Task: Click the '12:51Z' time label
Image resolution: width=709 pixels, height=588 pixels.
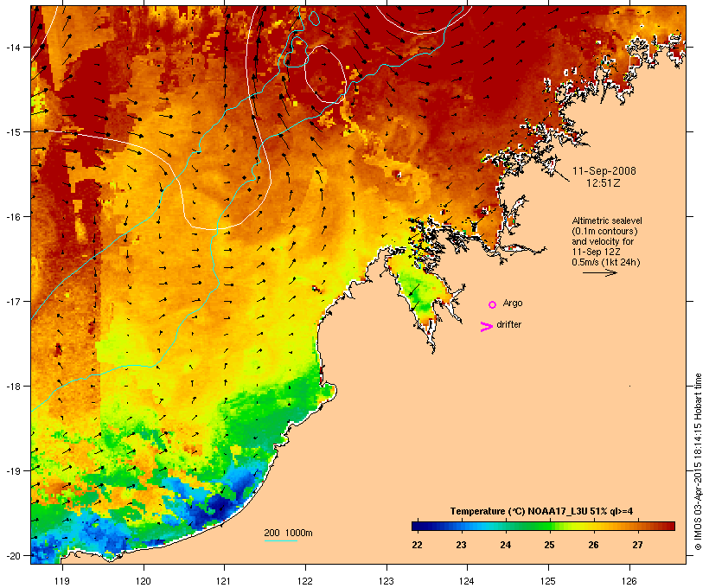Action: (604, 183)
